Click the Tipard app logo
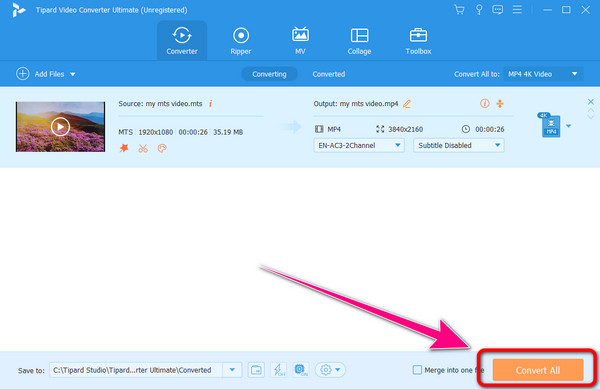Image resolution: width=600 pixels, height=389 pixels. 18,10
